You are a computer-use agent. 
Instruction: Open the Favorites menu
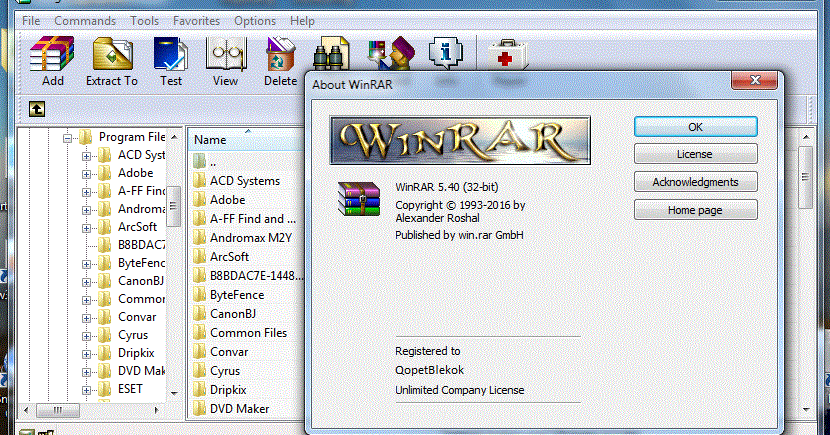[x=196, y=21]
